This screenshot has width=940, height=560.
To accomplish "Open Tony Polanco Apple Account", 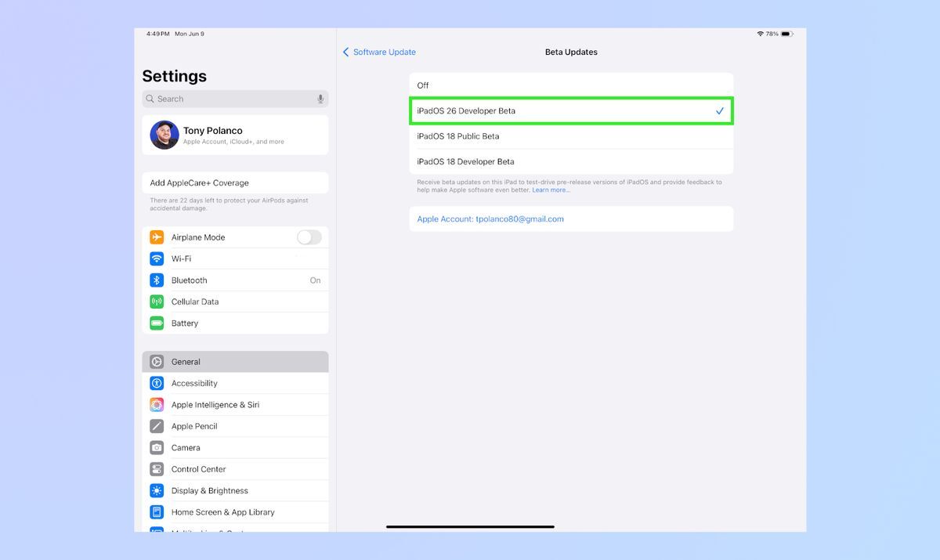I will tap(235, 135).
